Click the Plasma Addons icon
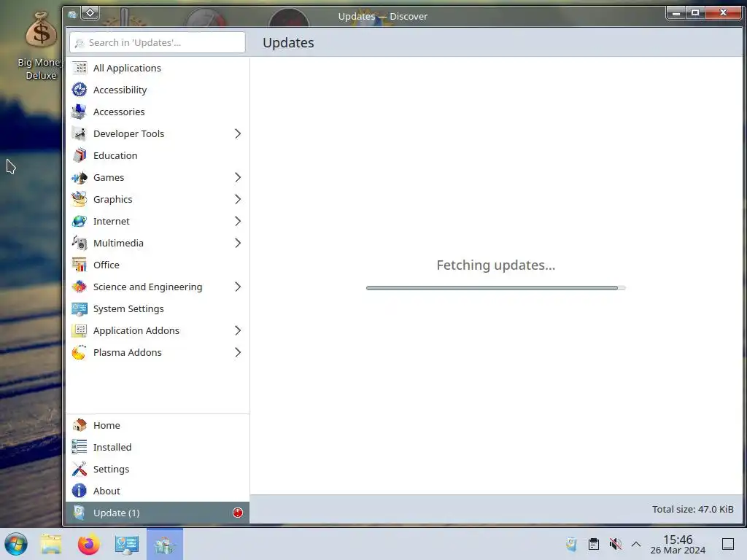The image size is (747, 560). click(x=80, y=353)
